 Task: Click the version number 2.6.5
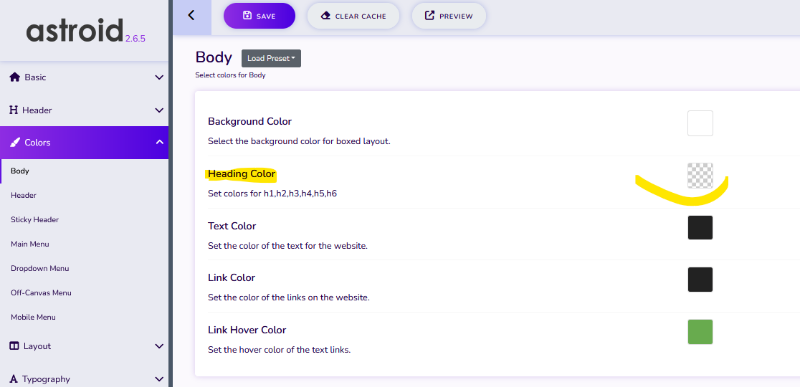[x=135, y=38]
